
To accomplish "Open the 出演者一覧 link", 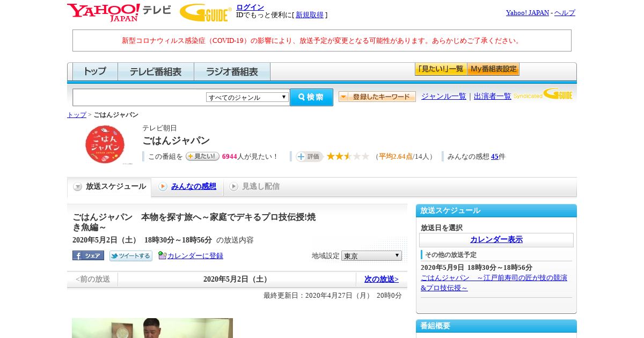I will [x=493, y=96].
